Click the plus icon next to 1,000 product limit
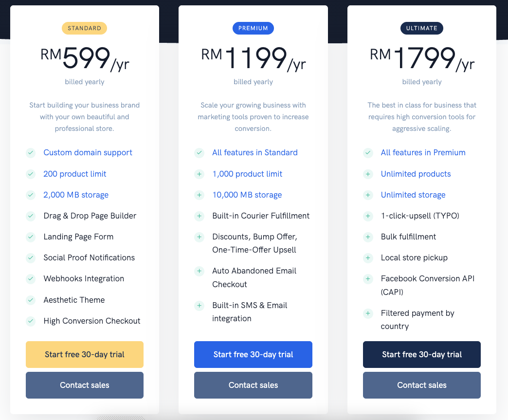 199,174
